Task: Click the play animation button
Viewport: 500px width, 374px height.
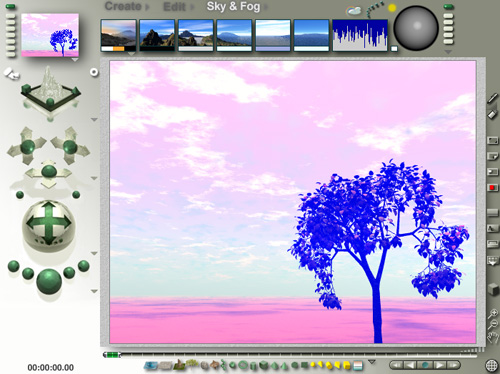Action: 439,365
